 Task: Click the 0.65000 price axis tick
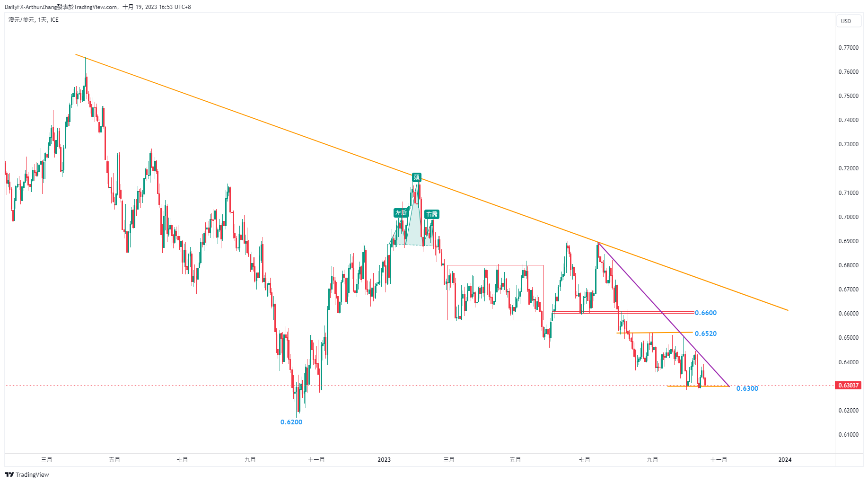(848, 338)
